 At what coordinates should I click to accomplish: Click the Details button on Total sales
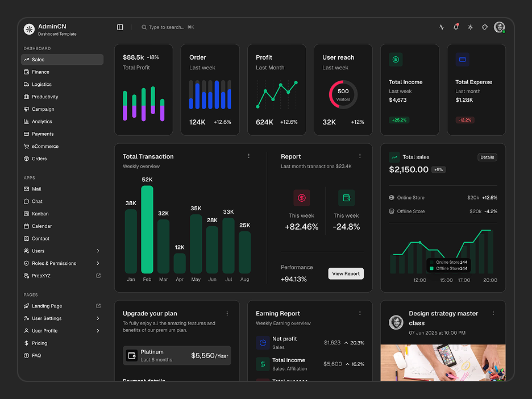click(487, 157)
